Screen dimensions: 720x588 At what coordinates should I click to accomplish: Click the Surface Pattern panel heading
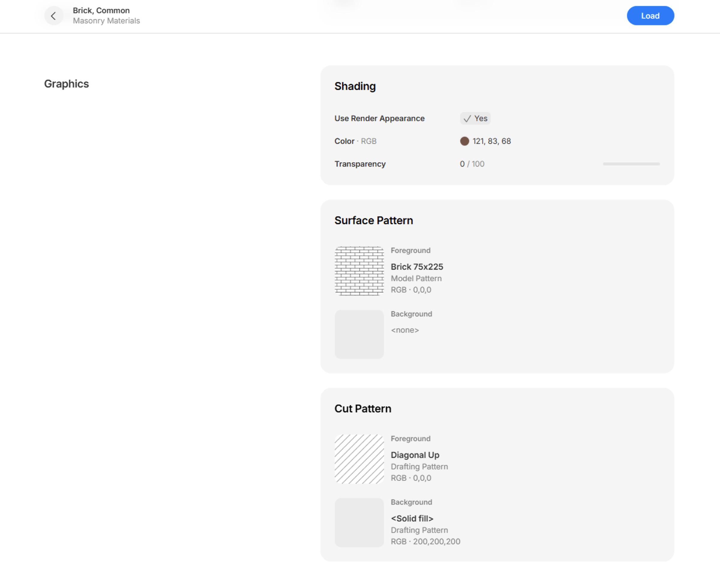pyautogui.click(x=373, y=221)
